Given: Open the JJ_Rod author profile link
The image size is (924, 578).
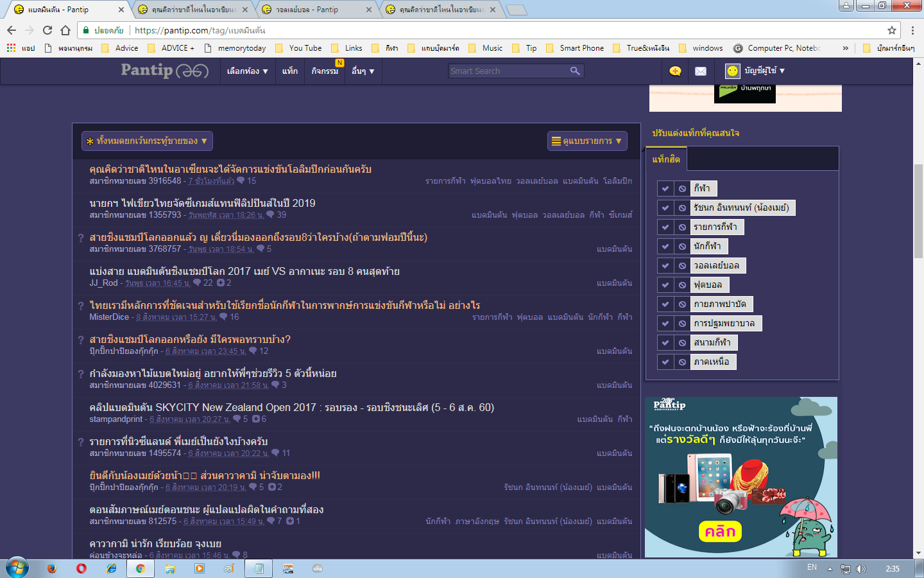Looking at the screenshot, I should click(103, 283).
